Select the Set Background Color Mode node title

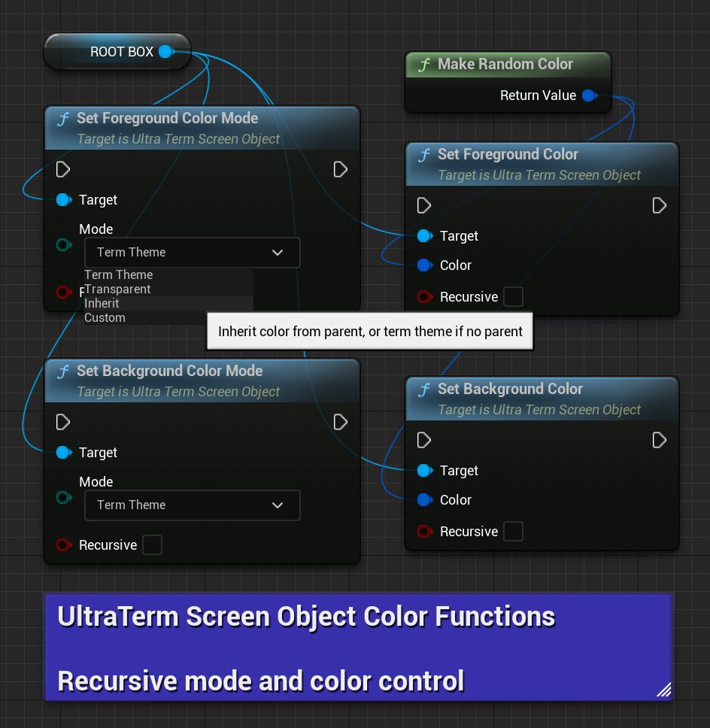coord(169,371)
